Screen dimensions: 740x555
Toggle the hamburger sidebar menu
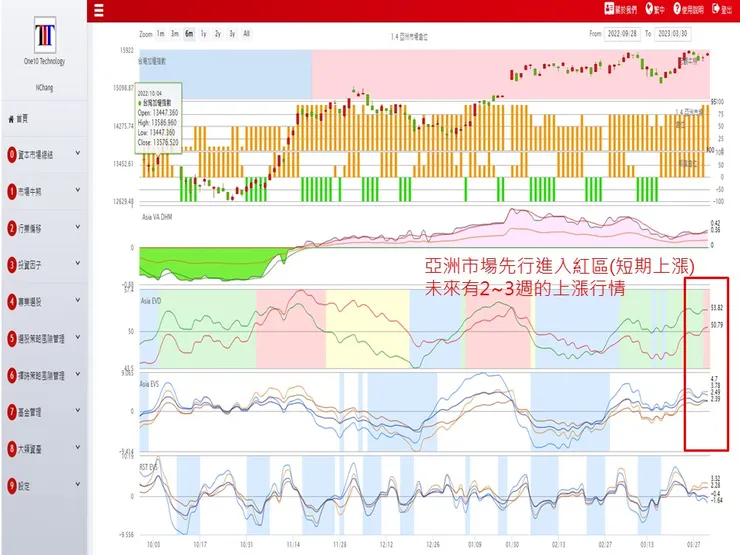tap(99, 10)
